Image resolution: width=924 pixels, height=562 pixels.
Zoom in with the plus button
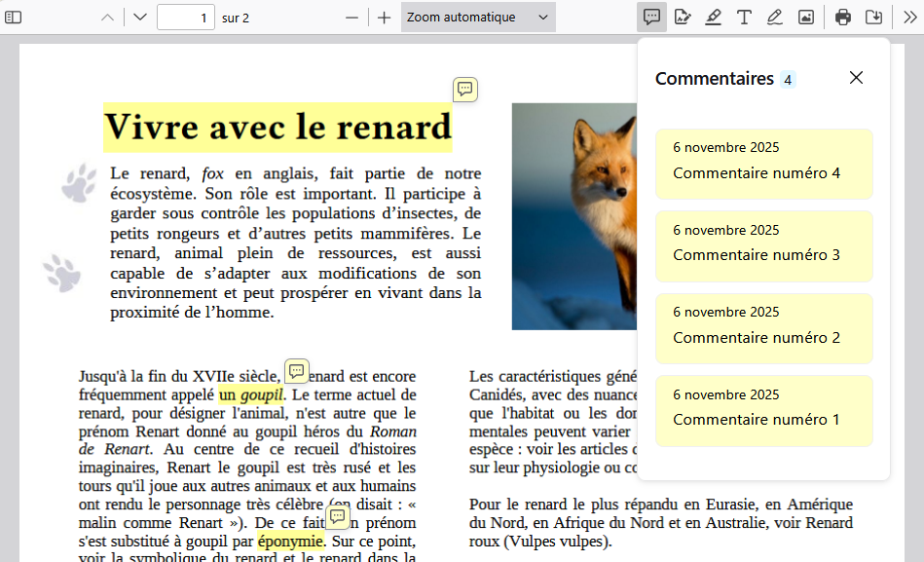pyautogui.click(x=385, y=18)
